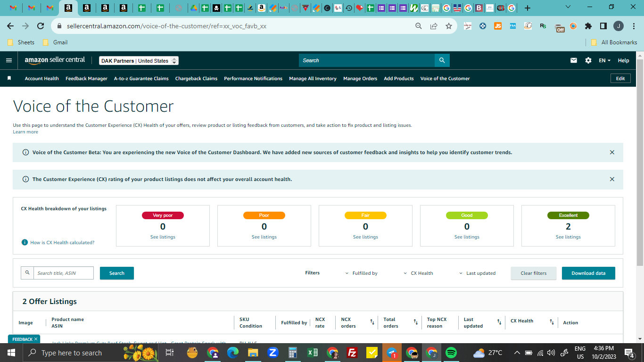This screenshot has width=644, height=362.
Task: Open the messages envelope icon
Action: [574, 60]
